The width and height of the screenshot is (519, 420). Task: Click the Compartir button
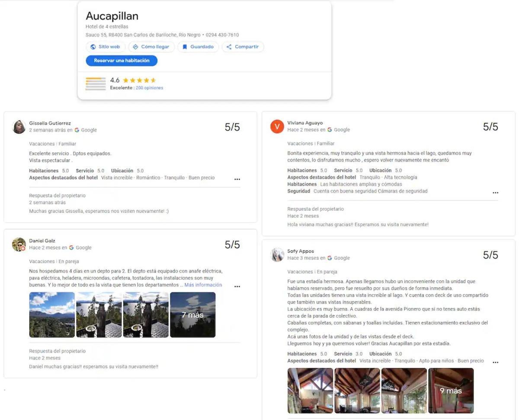click(243, 47)
